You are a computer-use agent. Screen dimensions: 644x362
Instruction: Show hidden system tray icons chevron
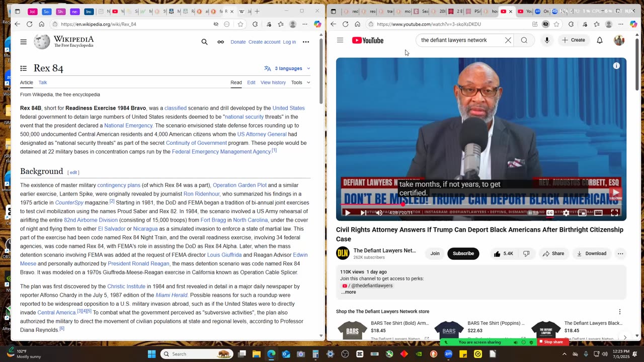tap(564, 354)
